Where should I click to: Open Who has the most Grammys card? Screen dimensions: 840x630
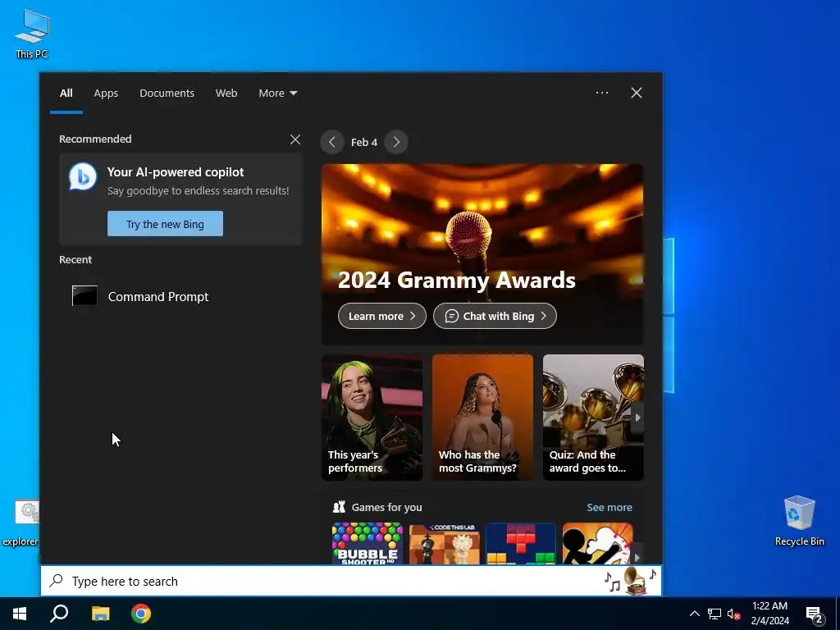pos(482,418)
